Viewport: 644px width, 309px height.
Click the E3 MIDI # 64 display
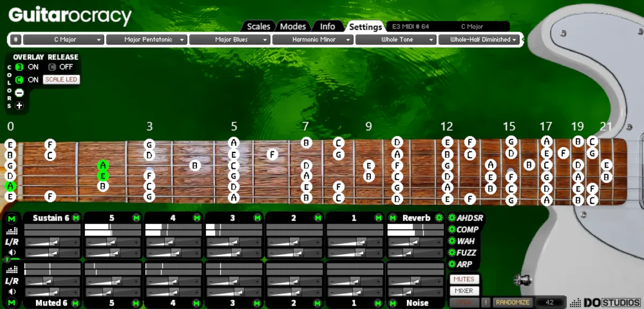[x=411, y=26]
